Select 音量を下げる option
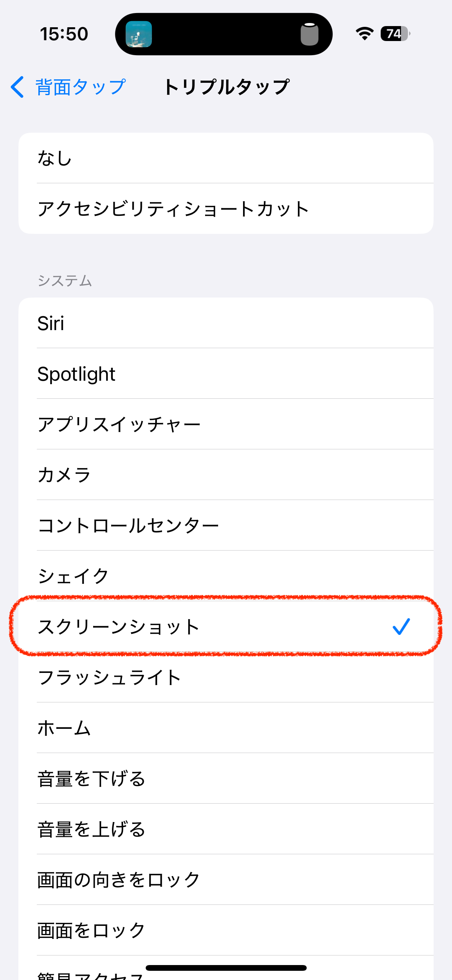The height and width of the screenshot is (980, 452). click(226, 779)
